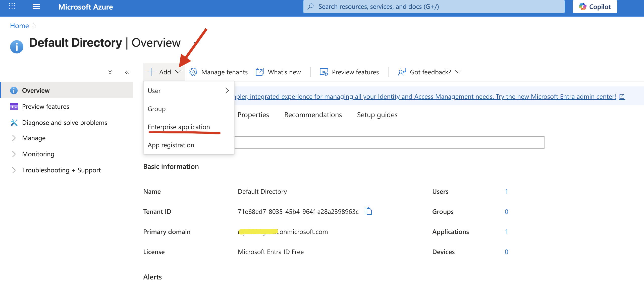This screenshot has width=644, height=290.
Task: Click the Alerts heading
Action: pos(152,277)
